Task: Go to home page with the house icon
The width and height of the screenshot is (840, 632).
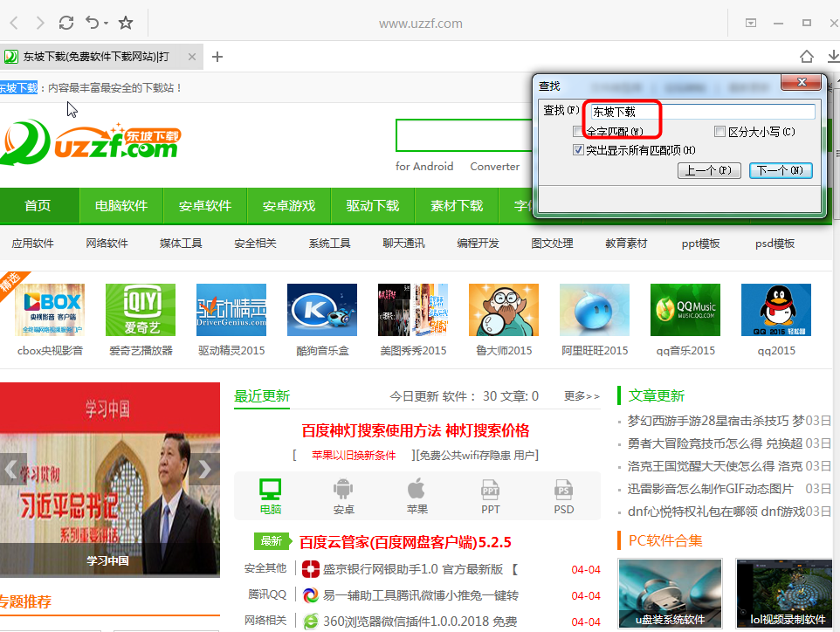Action: click(806, 57)
